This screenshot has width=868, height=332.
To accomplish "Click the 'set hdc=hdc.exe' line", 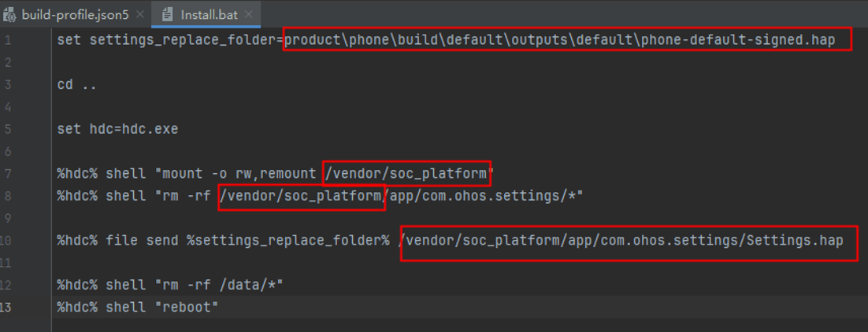I will (x=118, y=130).
